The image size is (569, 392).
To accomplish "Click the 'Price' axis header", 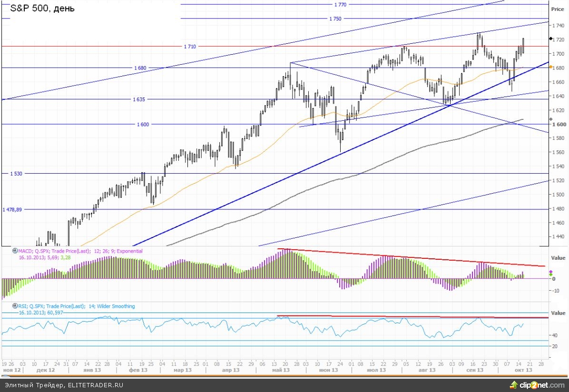I will [558, 9].
